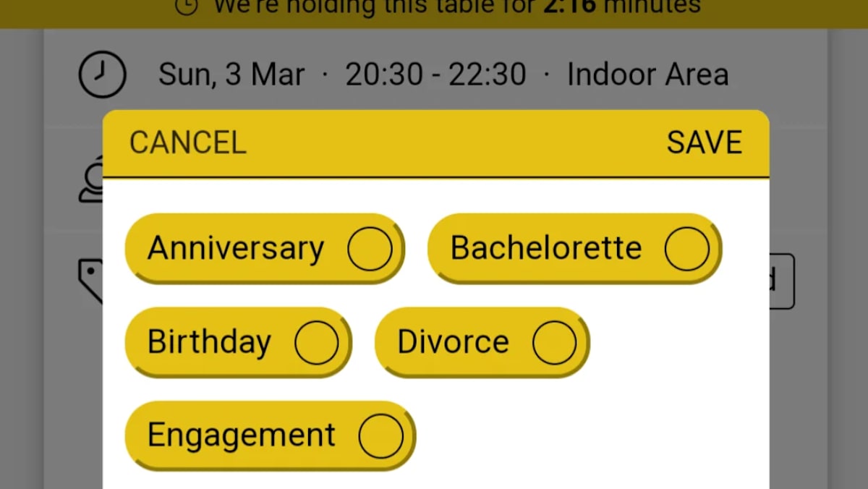Pick the Divorce occasion label

pos(453,342)
